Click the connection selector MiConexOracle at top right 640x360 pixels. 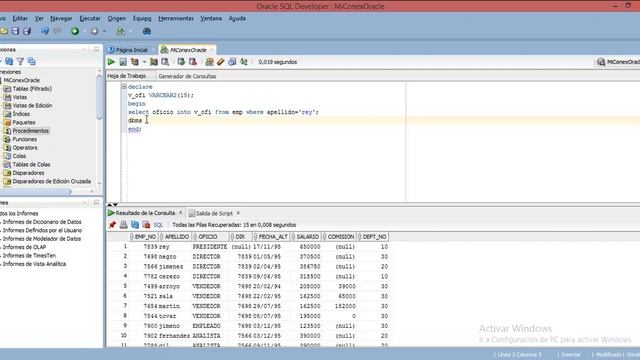point(619,62)
